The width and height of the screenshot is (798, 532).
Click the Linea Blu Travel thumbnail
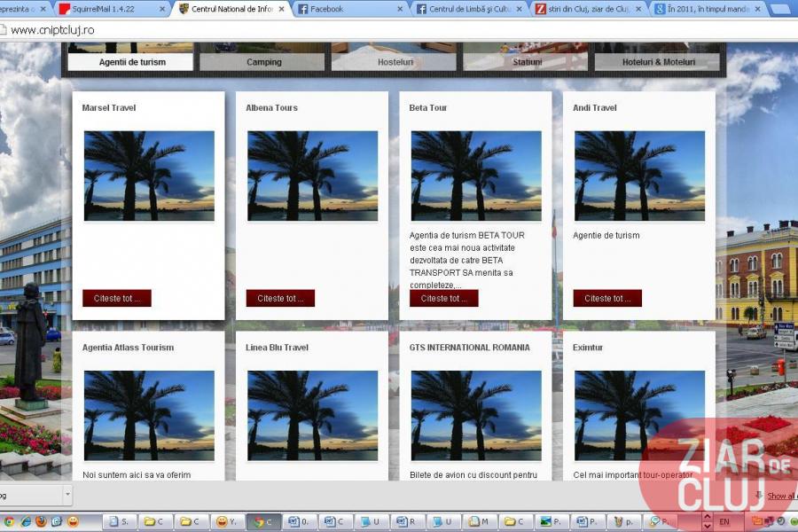(312, 416)
